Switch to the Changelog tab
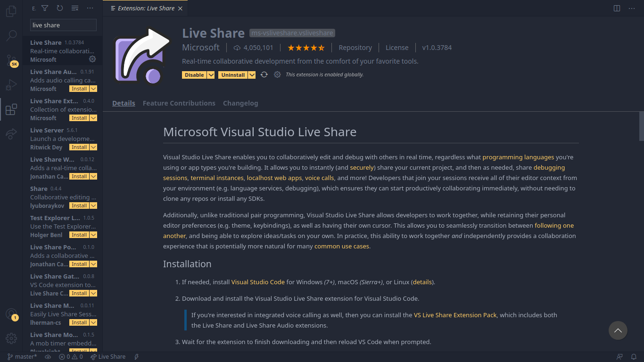644x362 pixels. pyautogui.click(x=240, y=103)
